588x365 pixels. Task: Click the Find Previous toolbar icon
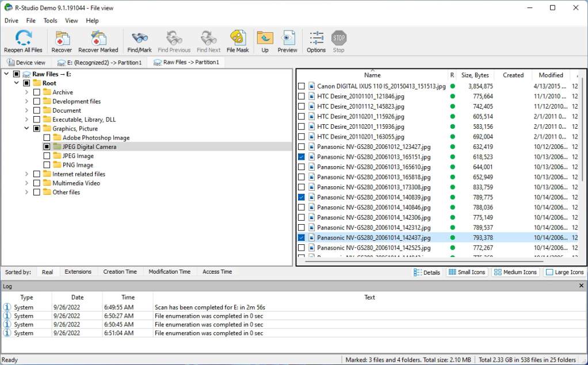click(174, 38)
